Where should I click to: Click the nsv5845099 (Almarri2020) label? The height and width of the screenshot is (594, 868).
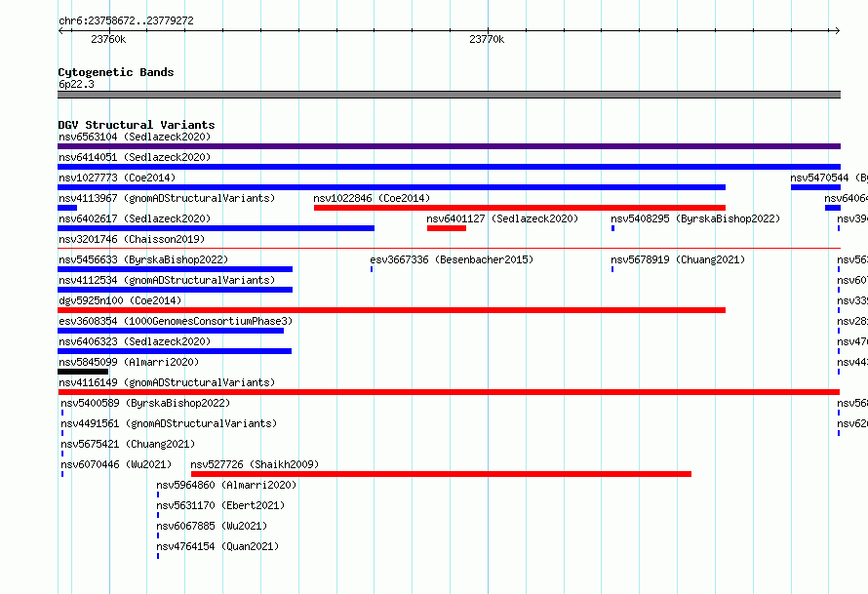click(129, 362)
